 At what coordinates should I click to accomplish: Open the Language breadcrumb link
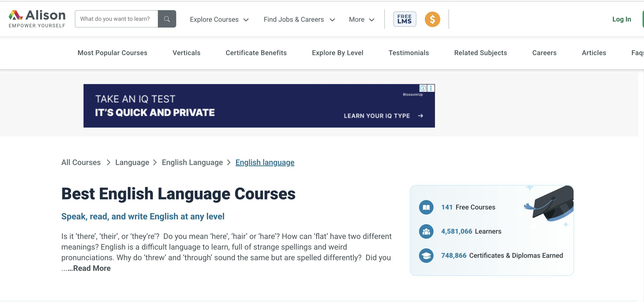pos(132,162)
